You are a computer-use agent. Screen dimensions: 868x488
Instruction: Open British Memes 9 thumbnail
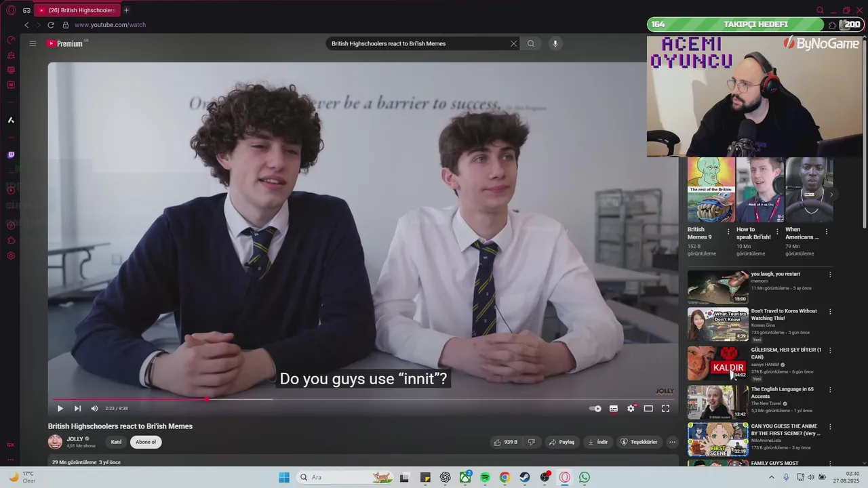point(711,190)
